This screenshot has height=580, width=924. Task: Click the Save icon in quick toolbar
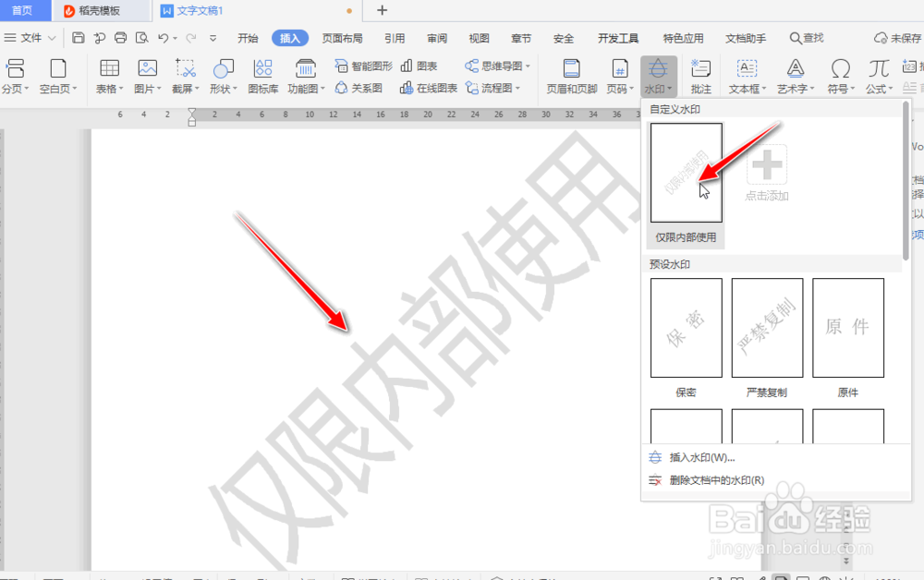coord(78,38)
